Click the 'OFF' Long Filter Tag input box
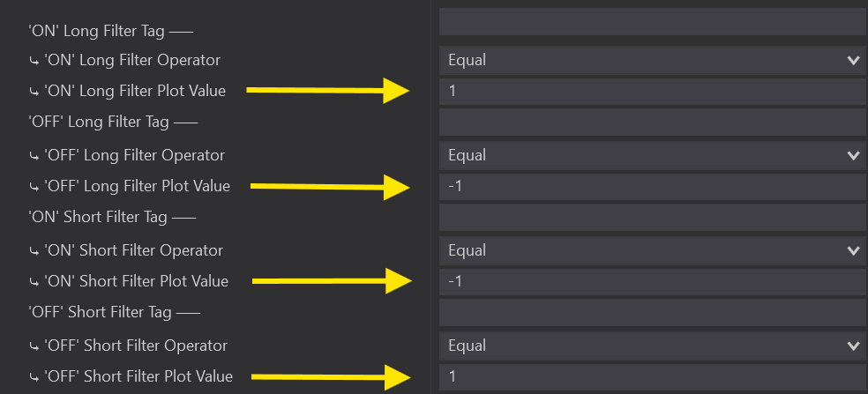 click(653, 122)
